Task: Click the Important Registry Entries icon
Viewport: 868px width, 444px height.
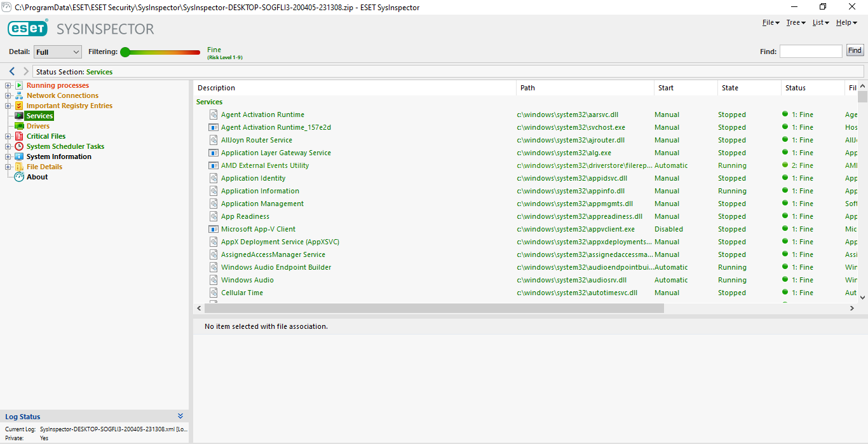Action: [19, 106]
